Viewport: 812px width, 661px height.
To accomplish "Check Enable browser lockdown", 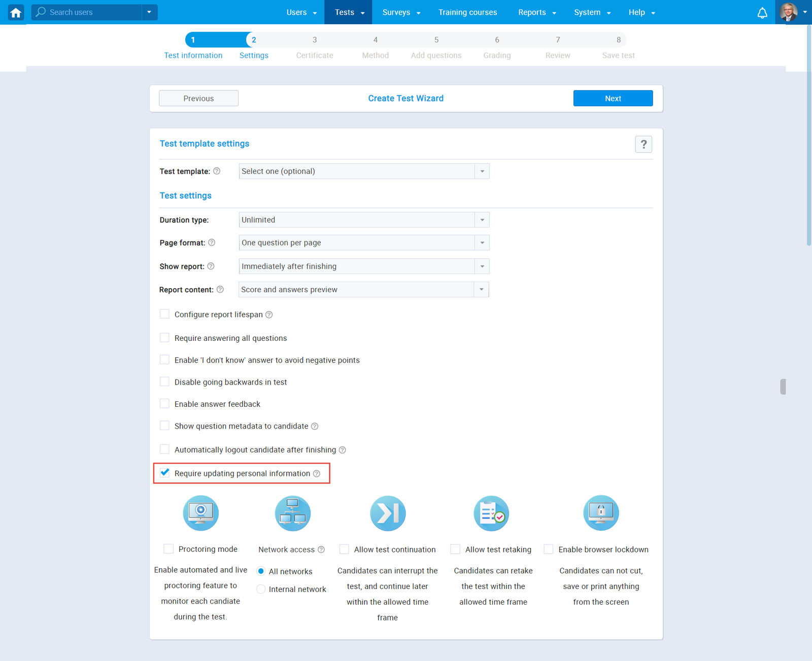I will (x=549, y=549).
